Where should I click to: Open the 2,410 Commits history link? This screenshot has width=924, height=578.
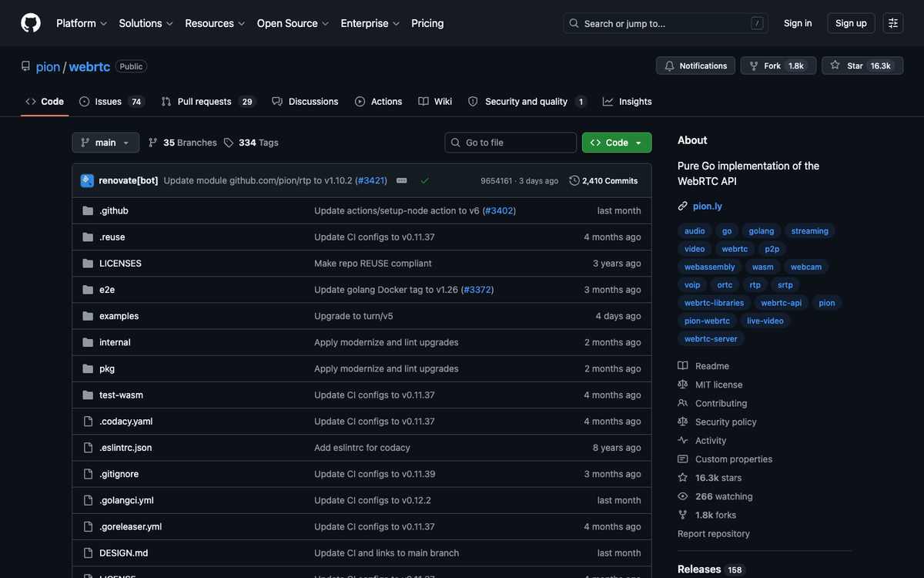click(x=604, y=180)
